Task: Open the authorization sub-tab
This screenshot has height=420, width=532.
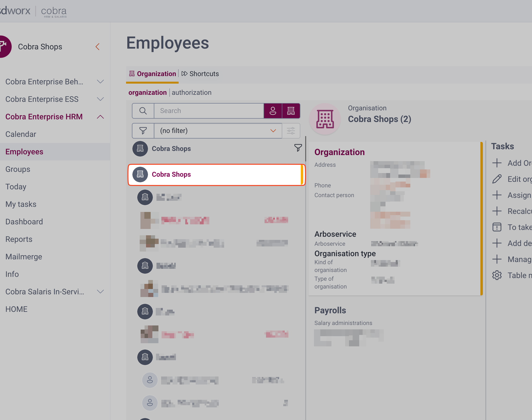Action: [191, 92]
